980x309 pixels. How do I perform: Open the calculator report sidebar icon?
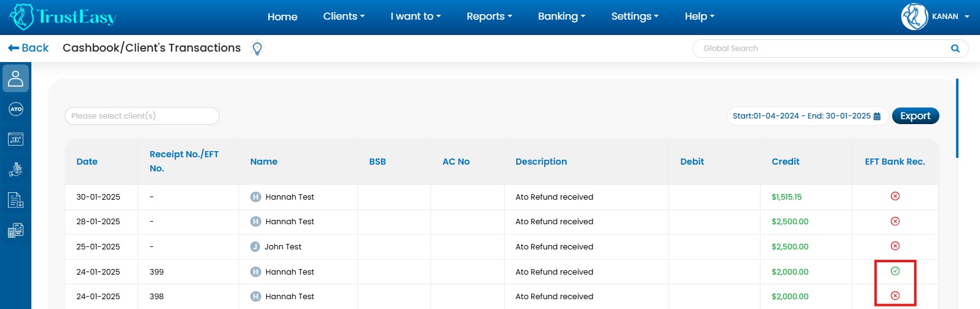click(15, 230)
